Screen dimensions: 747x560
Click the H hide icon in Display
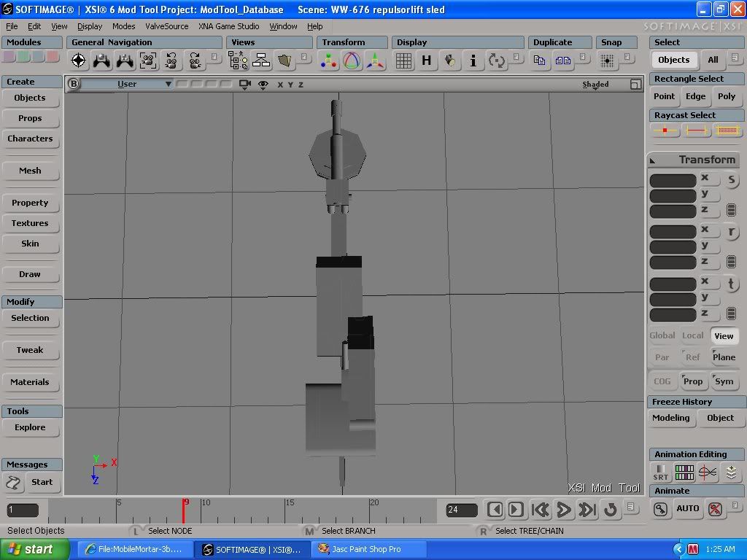tap(426, 61)
